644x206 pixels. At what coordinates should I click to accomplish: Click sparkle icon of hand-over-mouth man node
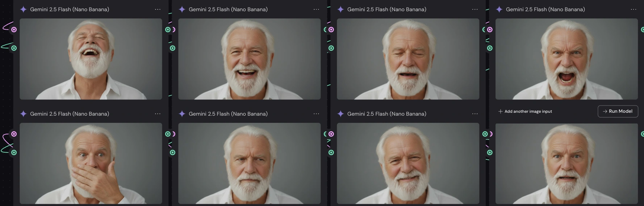(24, 114)
